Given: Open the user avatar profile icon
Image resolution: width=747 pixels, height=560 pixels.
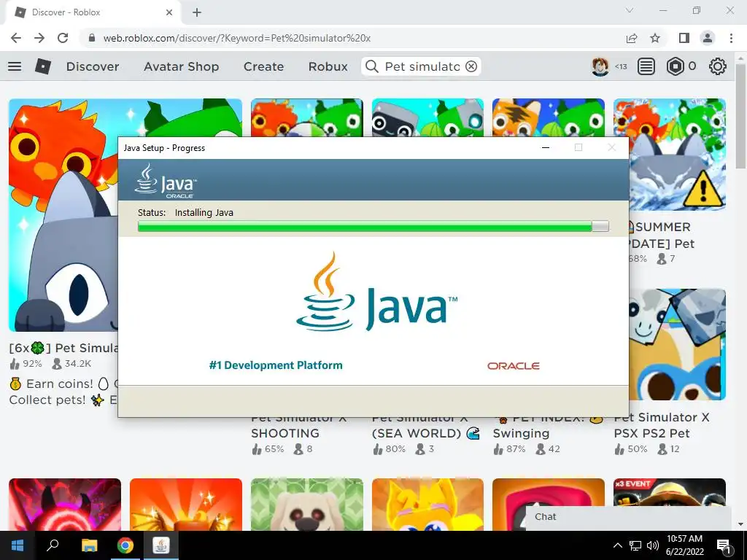Looking at the screenshot, I should (600, 66).
